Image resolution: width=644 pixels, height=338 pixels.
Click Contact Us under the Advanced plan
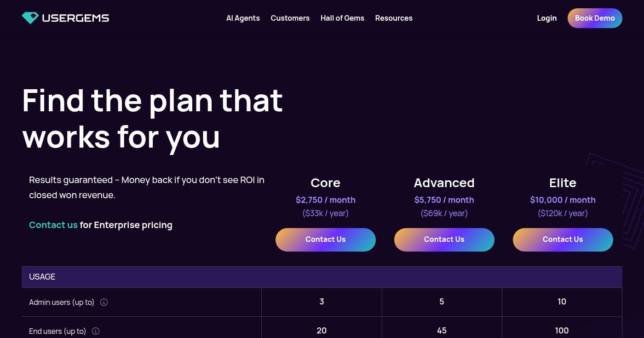pyautogui.click(x=444, y=240)
